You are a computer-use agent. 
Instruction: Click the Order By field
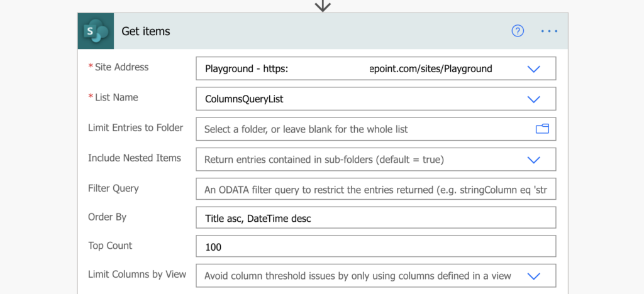click(x=376, y=217)
